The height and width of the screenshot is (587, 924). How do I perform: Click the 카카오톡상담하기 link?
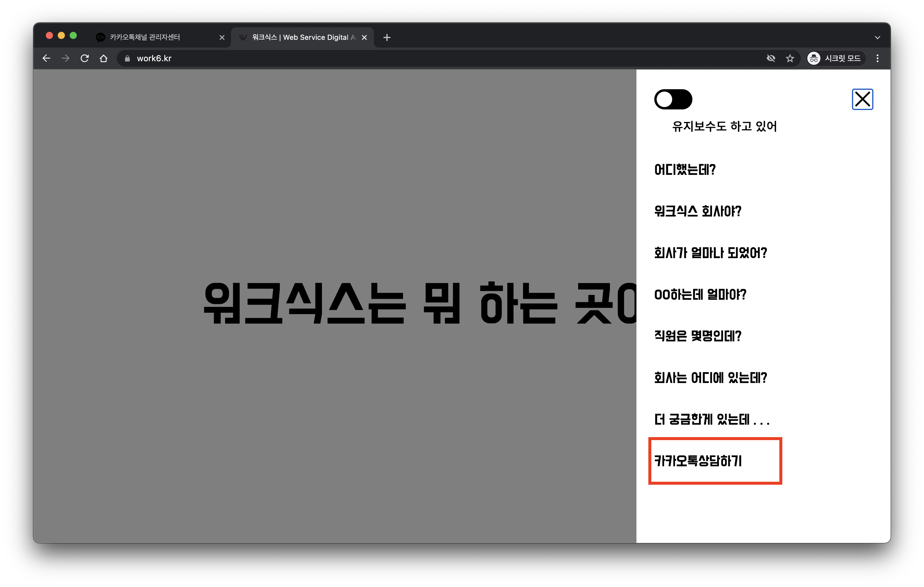pos(697,461)
